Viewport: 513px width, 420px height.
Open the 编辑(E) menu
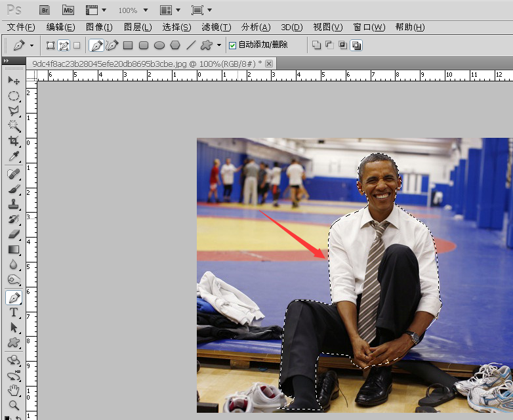click(60, 27)
